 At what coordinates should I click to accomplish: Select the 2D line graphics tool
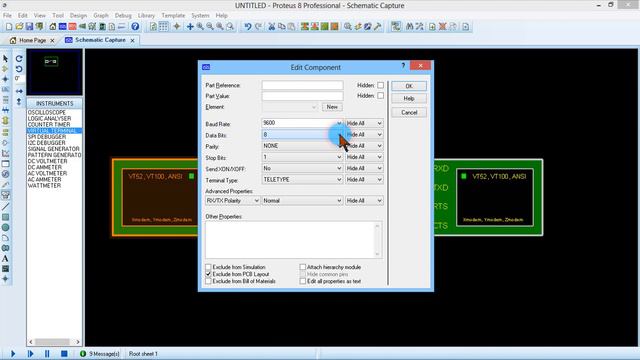5,207
